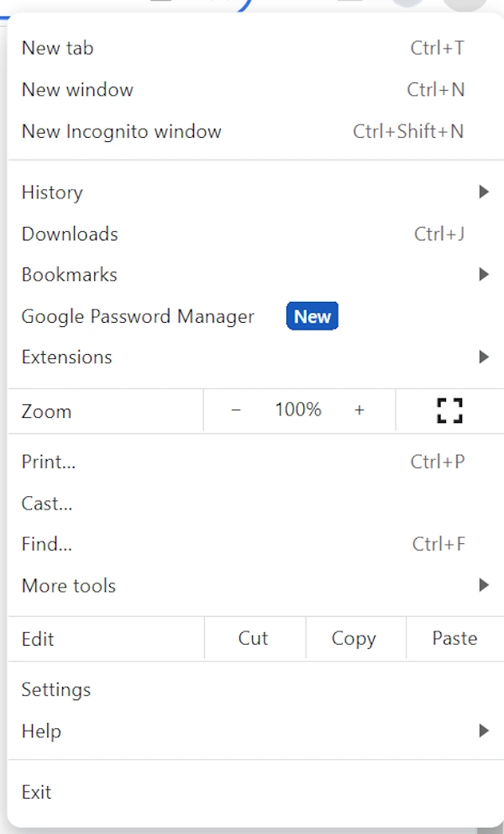Screen dimensions: 504x834
Task: Zoom out with the minus button
Action: 236,410
